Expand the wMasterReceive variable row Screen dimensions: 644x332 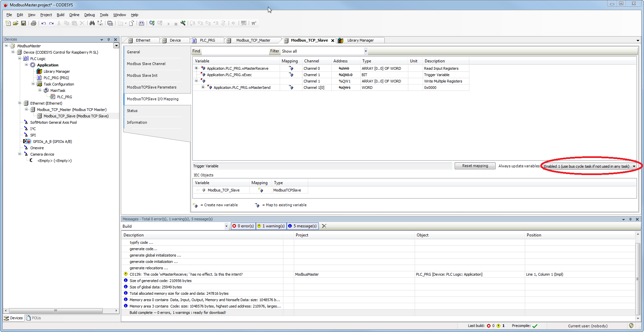196,68
